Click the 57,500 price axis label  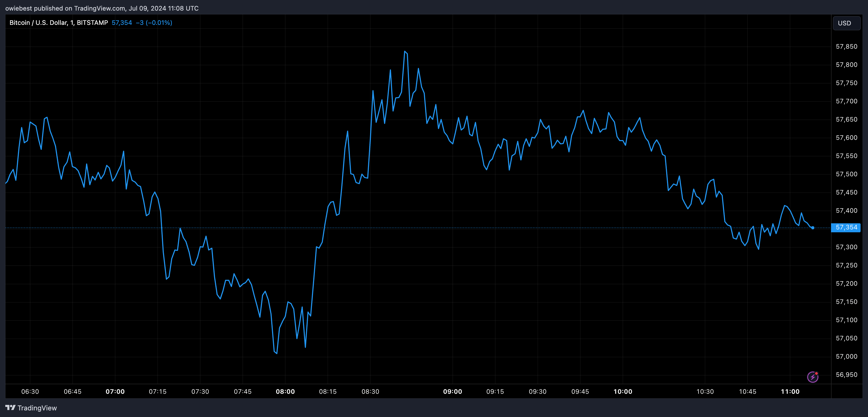846,174
